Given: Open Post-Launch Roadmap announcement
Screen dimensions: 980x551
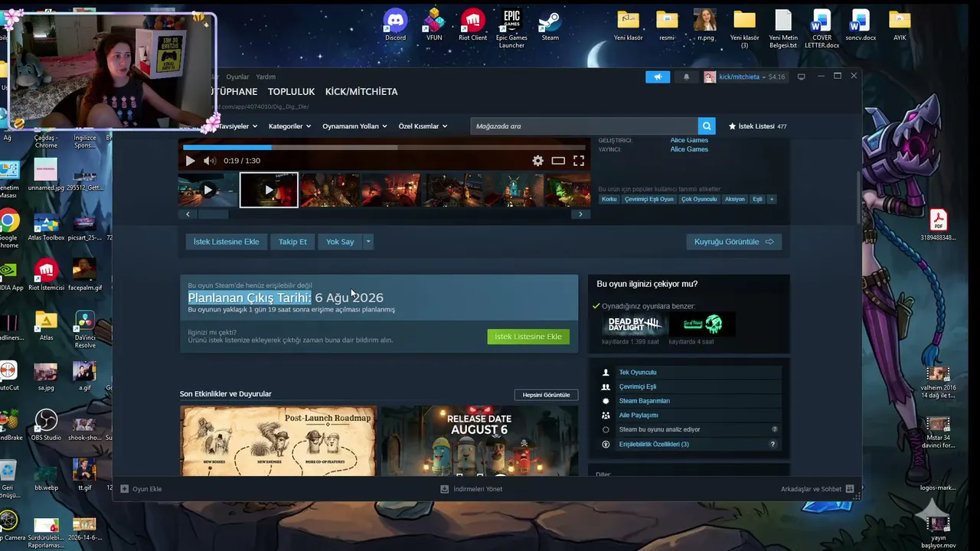Looking at the screenshot, I should tap(278, 441).
